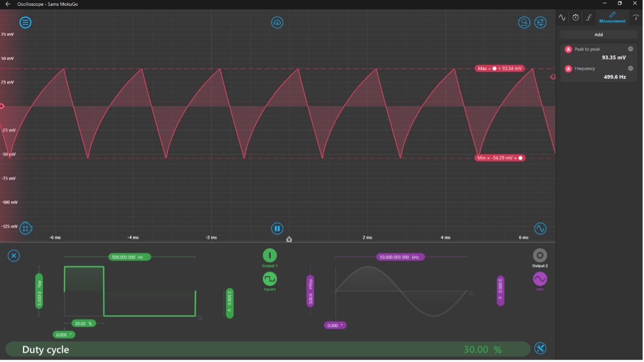Image resolution: width=644 pixels, height=362 pixels.
Task: Pause the oscilloscope acquisition
Action: tap(277, 228)
